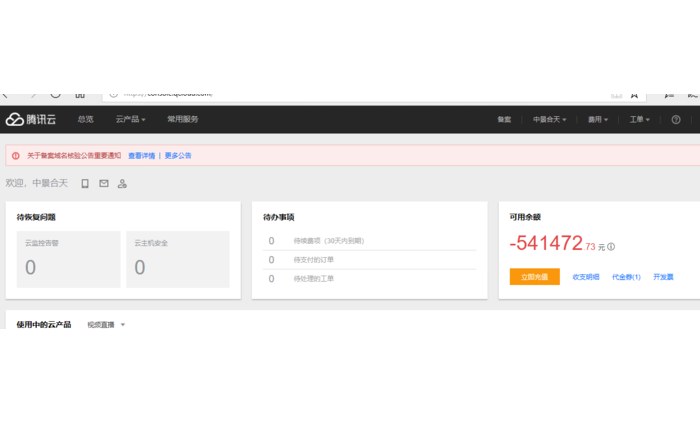The image size is (700, 422).
Task: Click the 更多公告 link
Action: pyautogui.click(x=178, y=156)
